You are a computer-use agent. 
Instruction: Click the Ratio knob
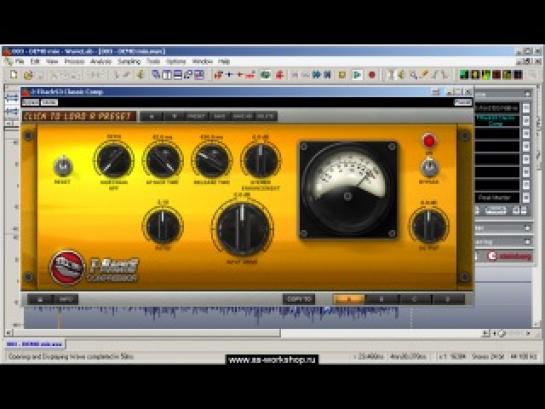[x=163, y=226]
